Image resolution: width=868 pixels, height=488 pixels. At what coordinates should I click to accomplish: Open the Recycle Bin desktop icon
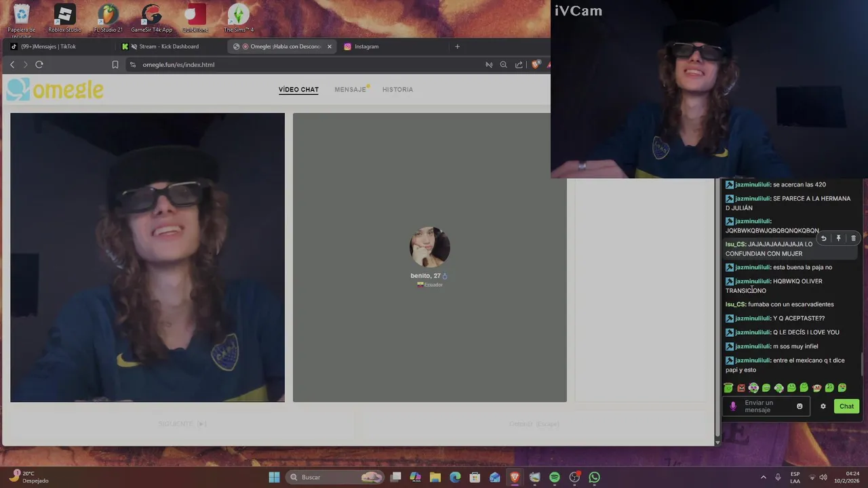click(22, 19)
